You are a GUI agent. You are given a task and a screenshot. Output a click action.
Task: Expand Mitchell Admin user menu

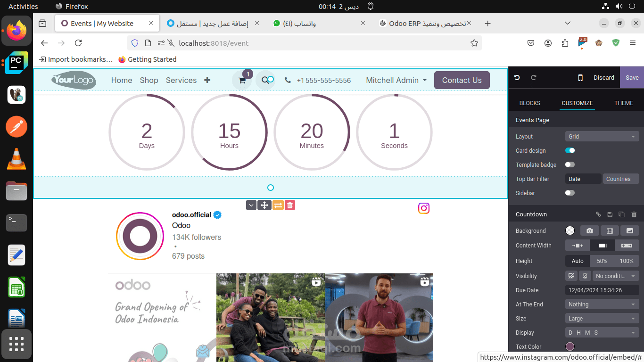point(396,80)
